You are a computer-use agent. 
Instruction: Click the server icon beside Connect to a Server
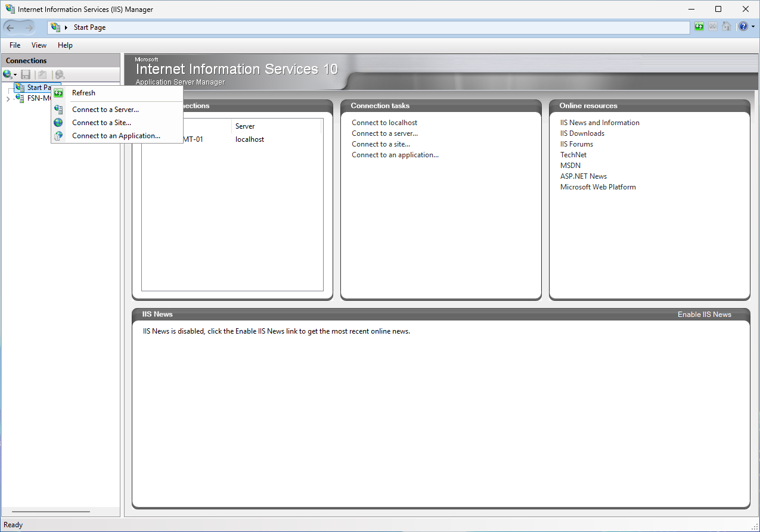click(x=58, y=110)
